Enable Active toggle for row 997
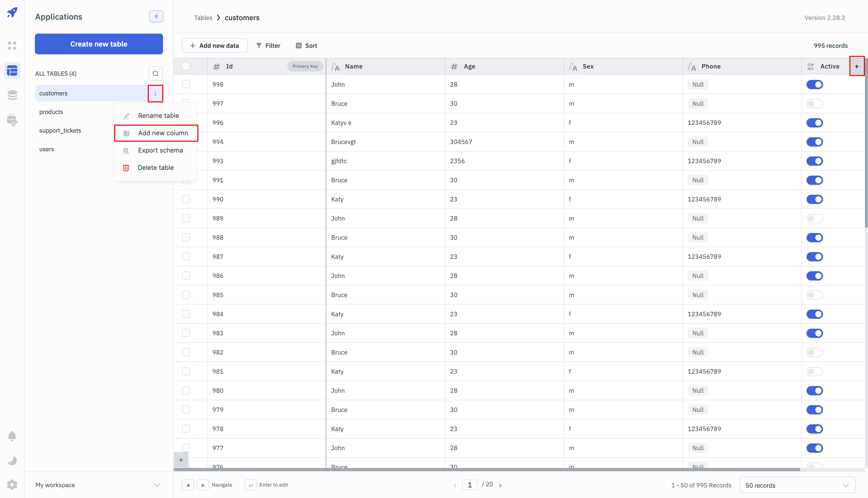The width and height of the screenshot is (868, 498). point(814,104)
